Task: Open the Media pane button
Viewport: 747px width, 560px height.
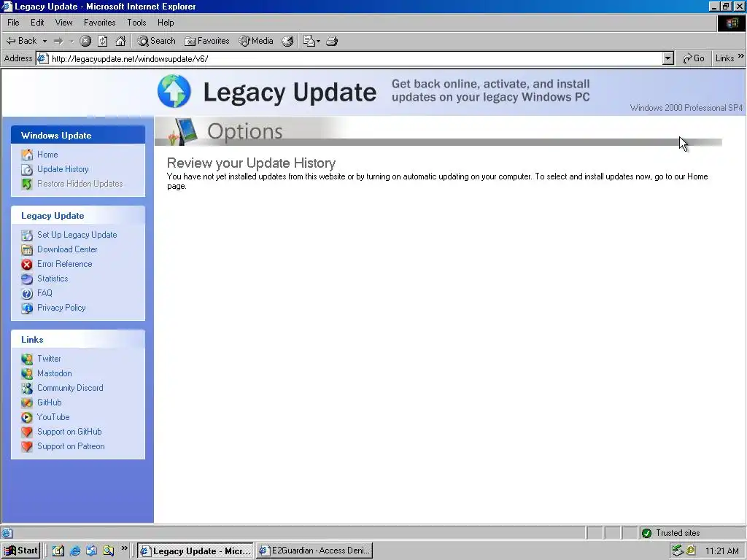Action: click(256, 41)
